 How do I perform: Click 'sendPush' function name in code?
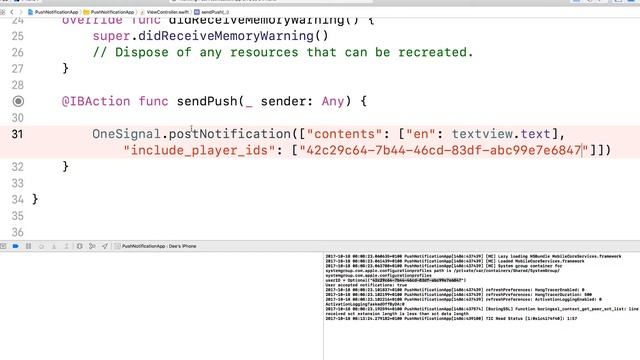click(x=206, y=101)
